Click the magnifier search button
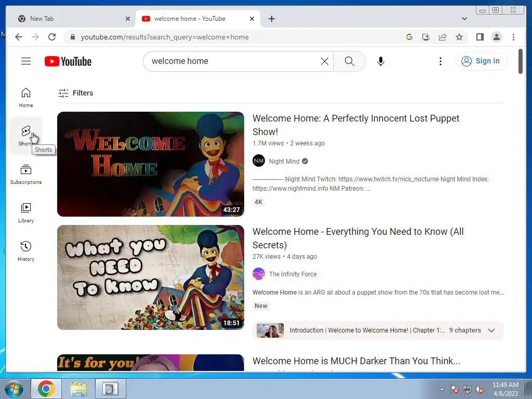 click(x=350, y=61)
